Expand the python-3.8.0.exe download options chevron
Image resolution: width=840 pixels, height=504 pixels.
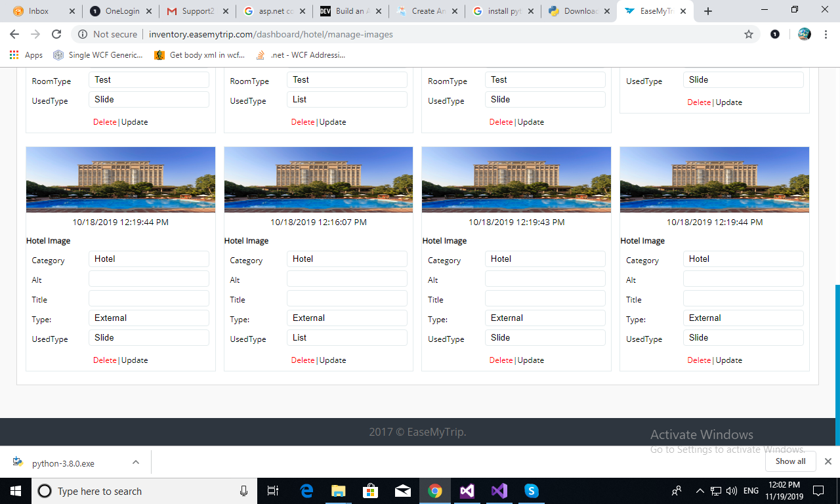tap(136, 462)
